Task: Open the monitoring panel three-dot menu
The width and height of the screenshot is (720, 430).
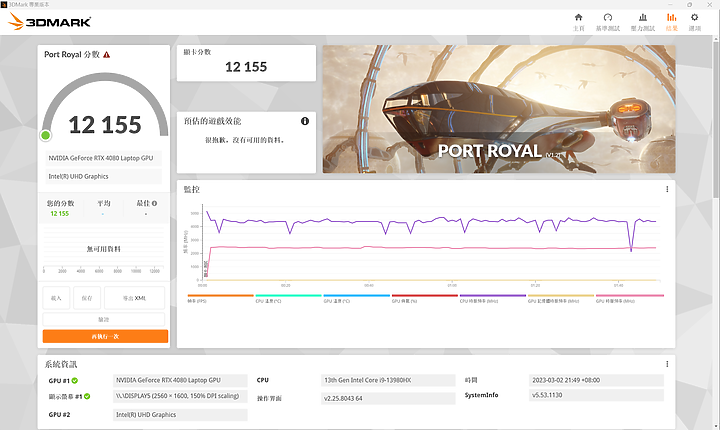Action: click(x=667, y=189)
